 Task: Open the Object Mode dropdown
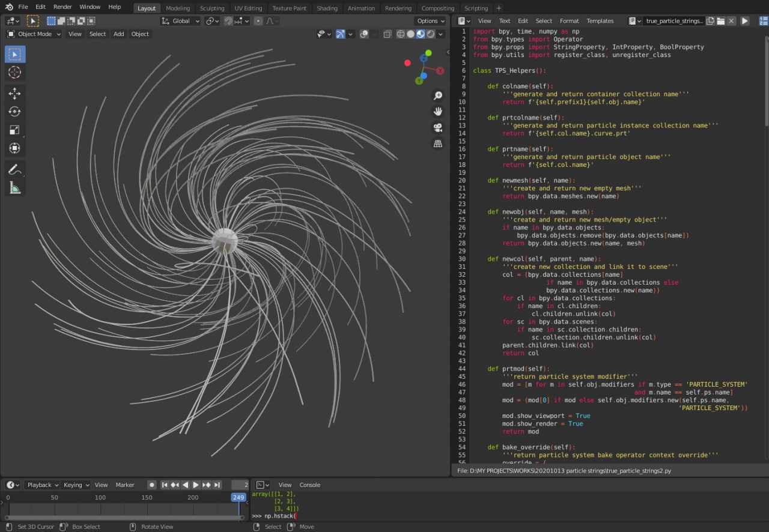point(34,34)
